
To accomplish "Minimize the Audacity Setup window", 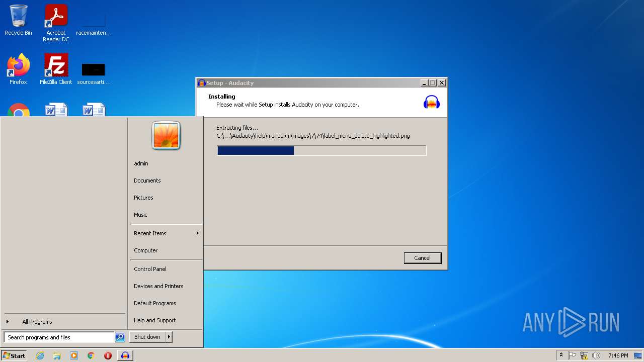I will coord(424,83).
